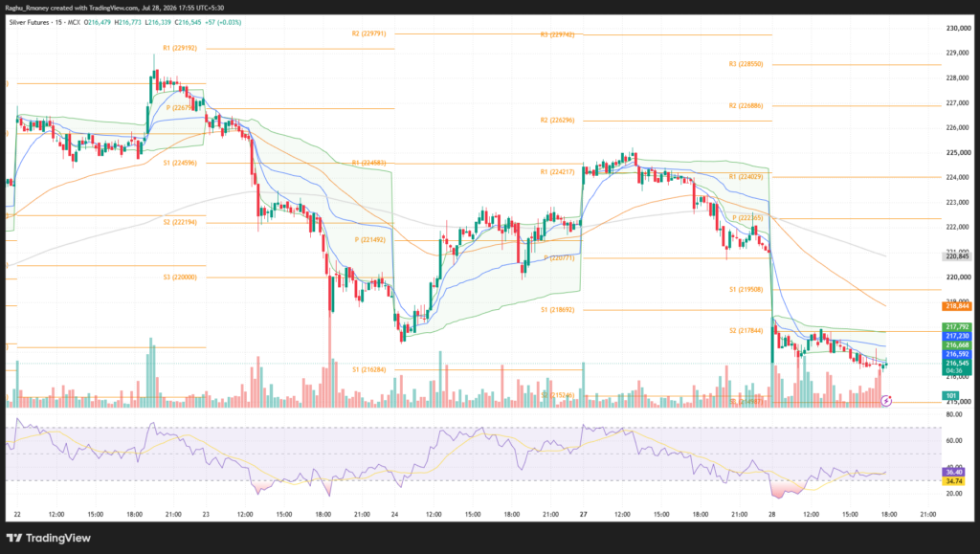The height and width of the screenshot is (554, 980).
Task: Click the blue 217,230 price tag
Action: (957, 336)
